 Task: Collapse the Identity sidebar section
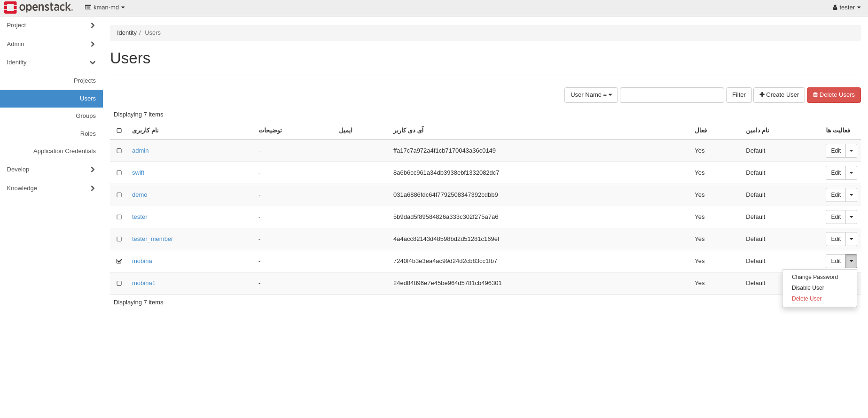pyautogui.click(x=51, y=62)
